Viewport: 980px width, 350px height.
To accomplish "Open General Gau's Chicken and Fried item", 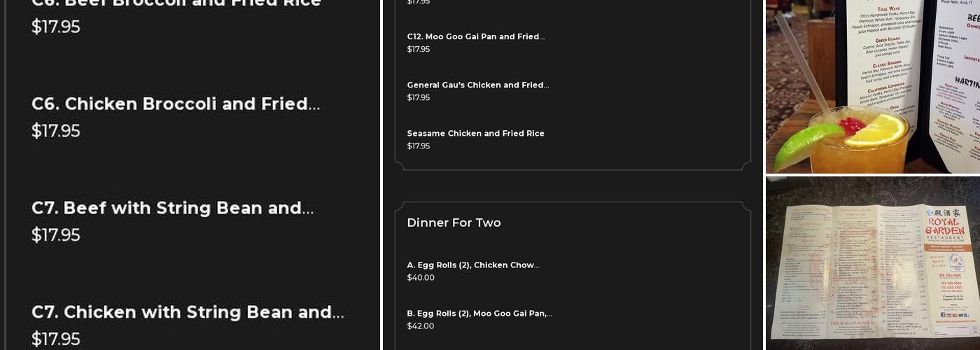I will pyautogui.click(x=477, y=85).
